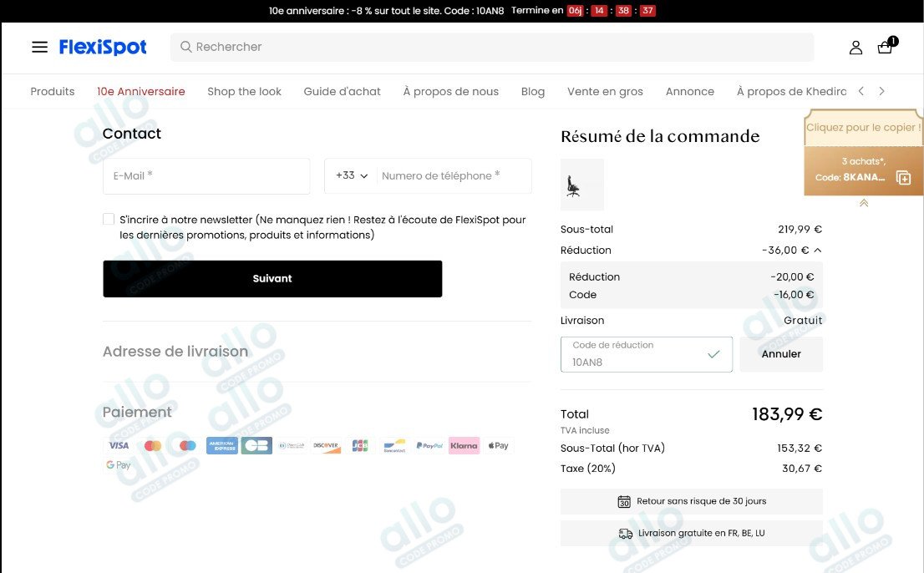The width and height of the screenshot is (924, 573).
Task: Click the Code -16,00 € discount line
Action: coord(691,295)
